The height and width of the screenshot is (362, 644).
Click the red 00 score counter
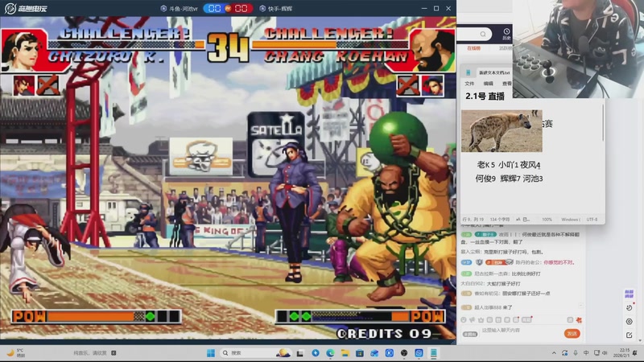pyautogui.click(x=241, y=8)
